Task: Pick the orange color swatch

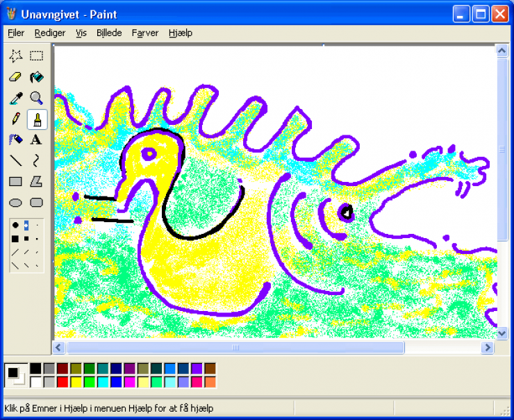Action: coord(210,382)
